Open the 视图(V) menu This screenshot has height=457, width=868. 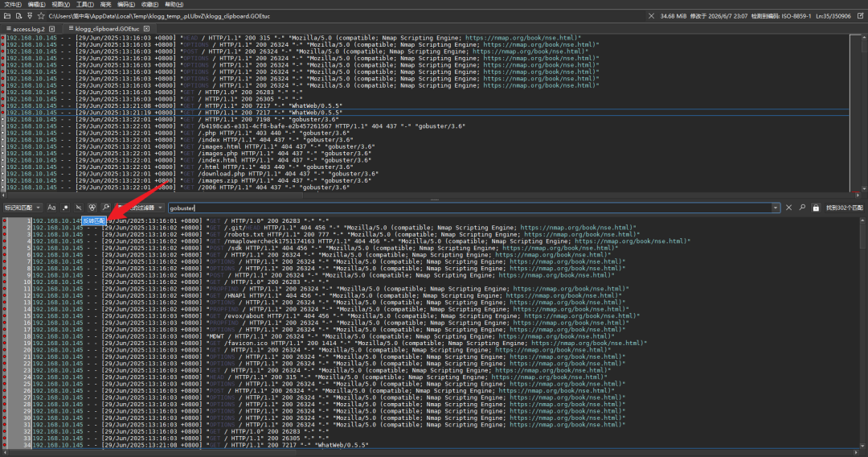pos(60,5)
